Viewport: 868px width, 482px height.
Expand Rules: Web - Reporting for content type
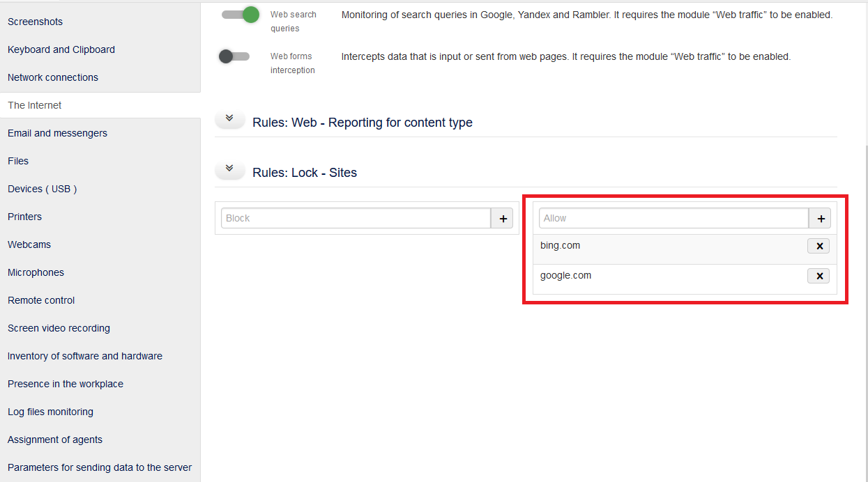(x=229, y=118)
